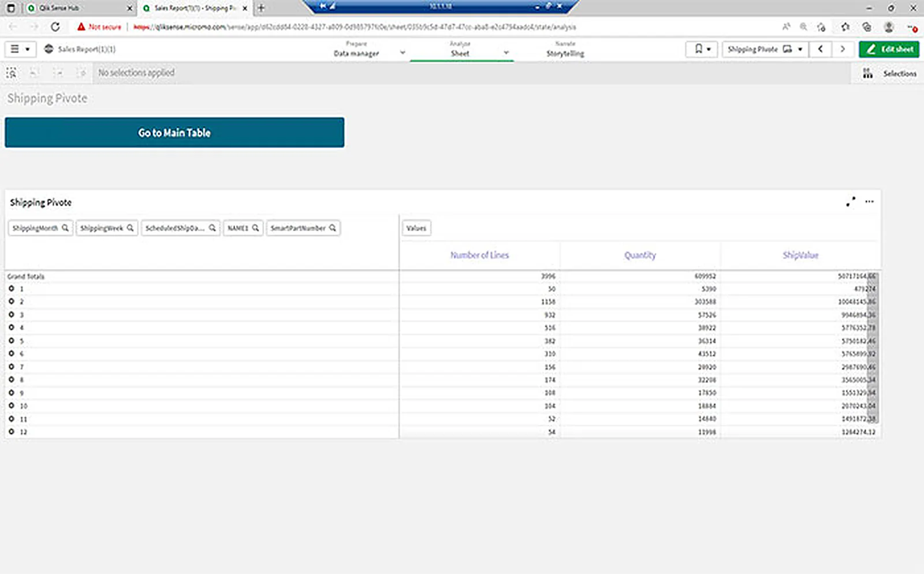The height and width of the screenshot is (574, 924).
Task: Open the Smart Search tool in selections bar
Action: click(x=12, y=73)
